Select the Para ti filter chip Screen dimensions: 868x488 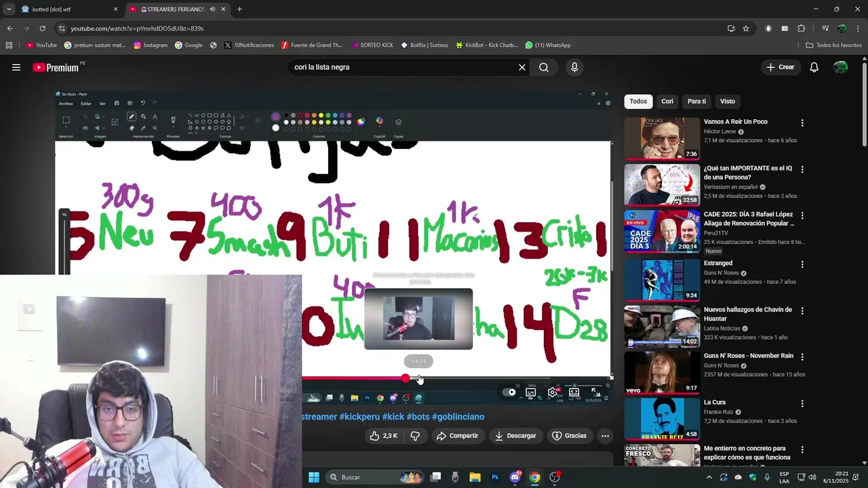[696, 101]
